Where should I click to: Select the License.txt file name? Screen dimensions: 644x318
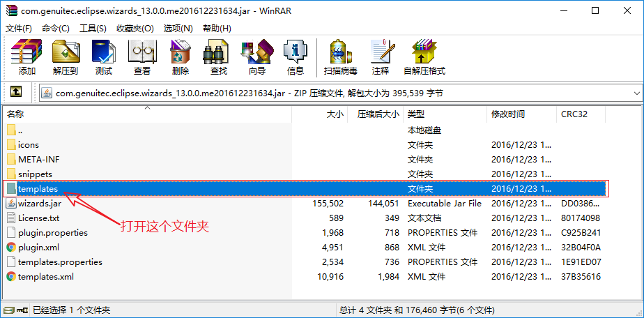[x=38, y=218]
